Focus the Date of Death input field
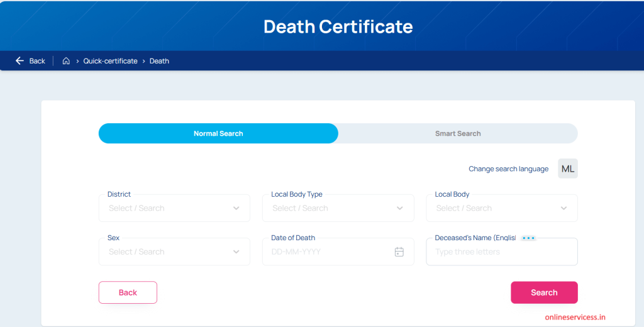The height and width of the screenshot is (327, 644). 327,252
